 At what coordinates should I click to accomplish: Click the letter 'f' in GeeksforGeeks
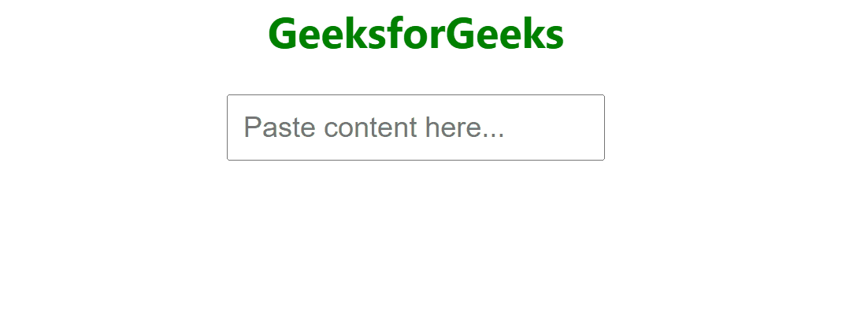[x=395, y=34]
